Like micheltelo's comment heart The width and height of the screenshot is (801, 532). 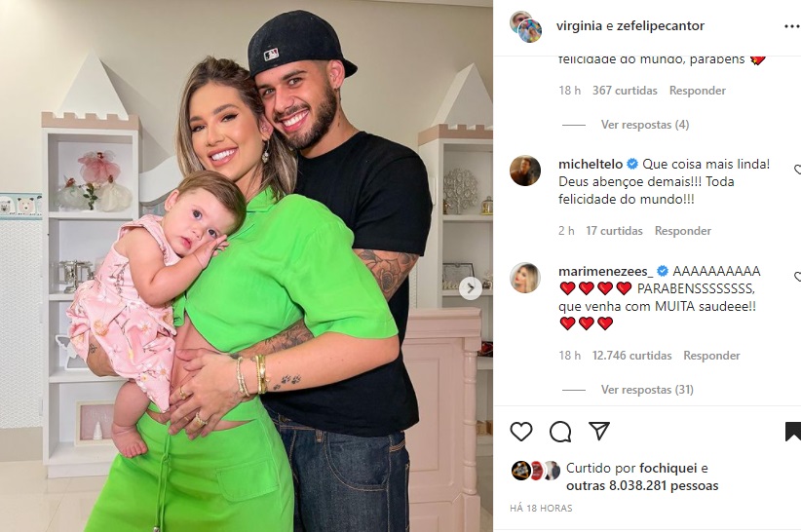(x=798, y=170)
